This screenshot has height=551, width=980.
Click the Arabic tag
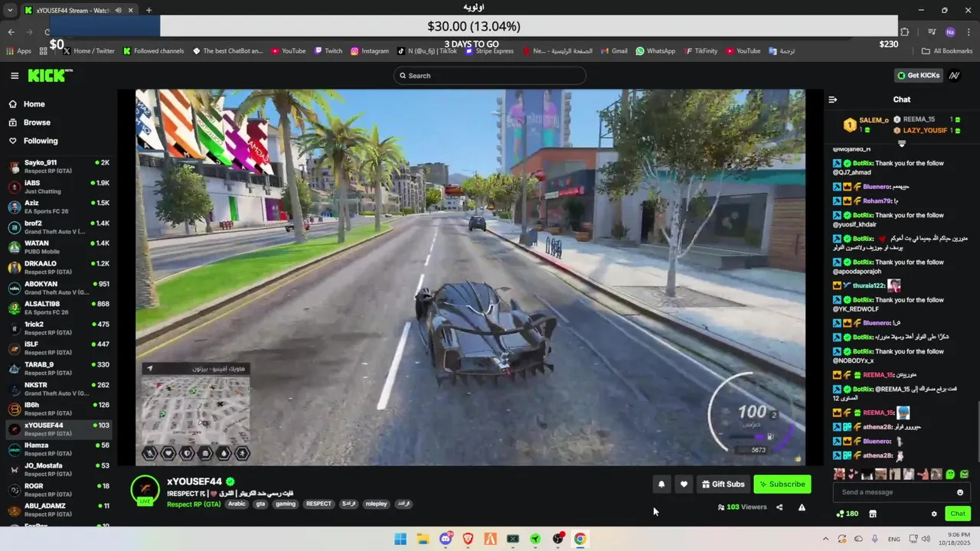click(x=237, y=504)
